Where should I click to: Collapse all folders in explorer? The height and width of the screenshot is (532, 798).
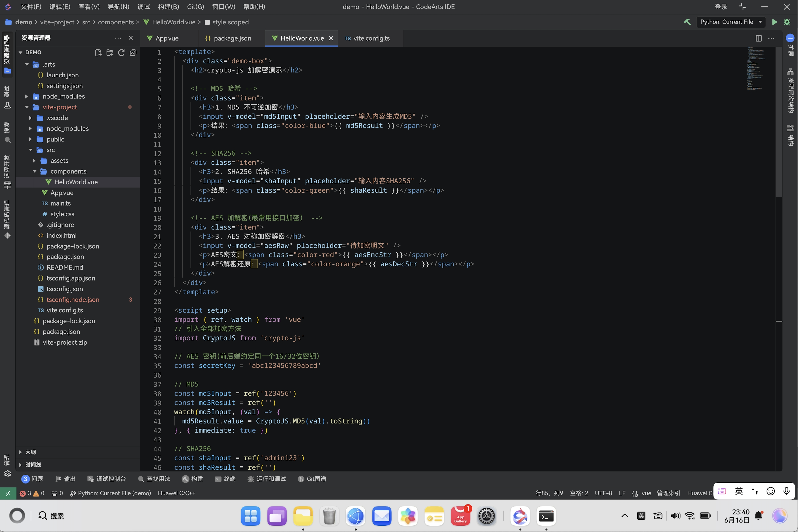[133, 53]
